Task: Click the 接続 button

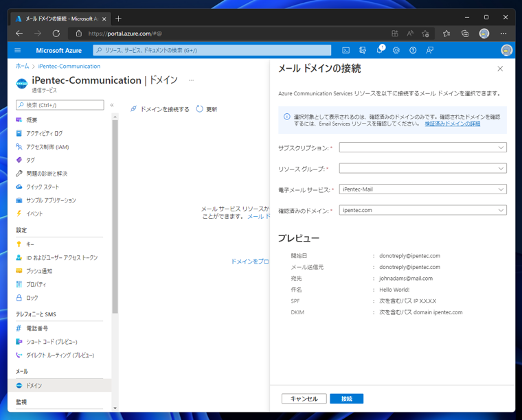Action: tap(347, 399)
